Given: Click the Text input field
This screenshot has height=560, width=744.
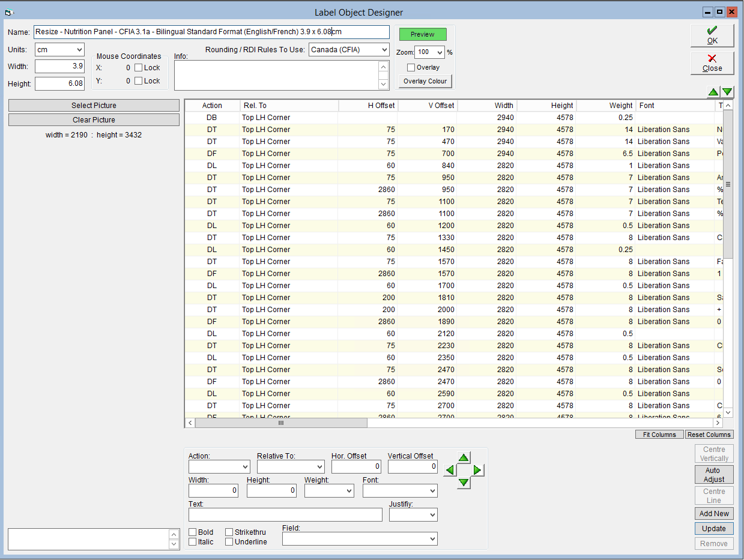Looking at the screenshot, I should pyautogui.click(x=285, y=514).
